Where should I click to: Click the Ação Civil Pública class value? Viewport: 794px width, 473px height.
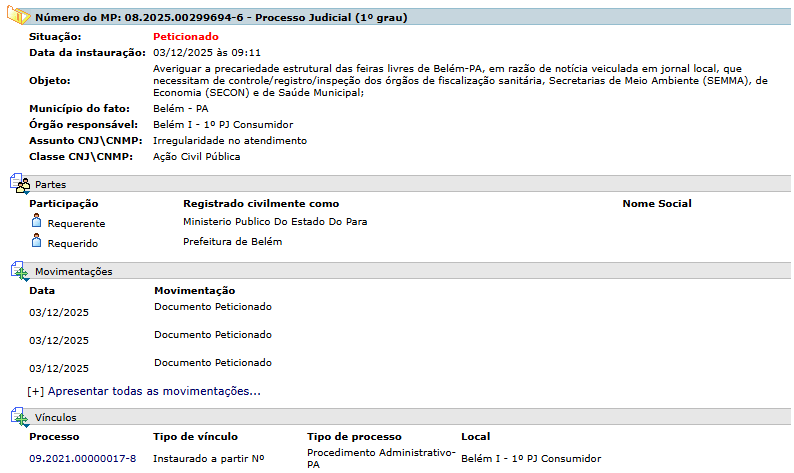tap(196, 156)
